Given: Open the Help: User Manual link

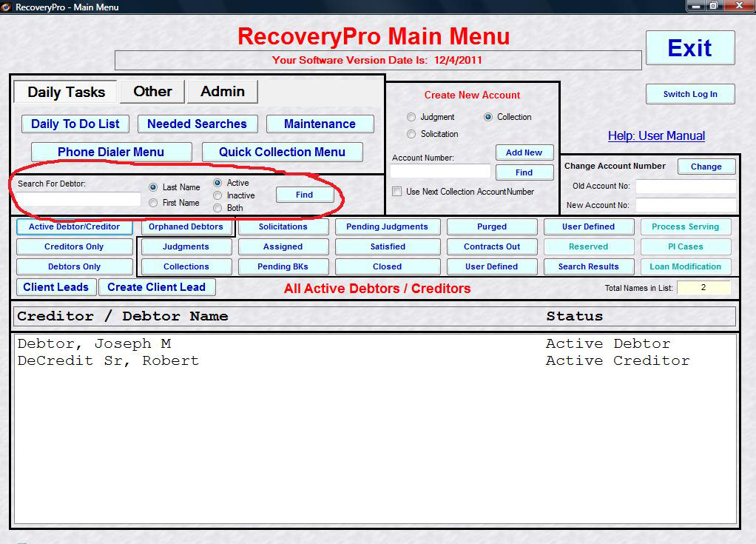Looking at the screenshot, I should pyautogui.click(x=656, y=136).
